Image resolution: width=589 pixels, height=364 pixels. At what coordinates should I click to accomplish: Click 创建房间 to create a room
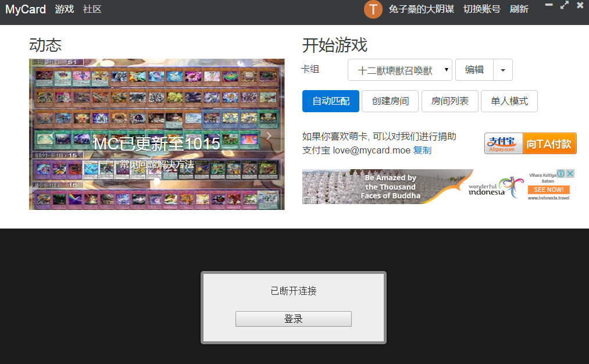tap(390, 101)
